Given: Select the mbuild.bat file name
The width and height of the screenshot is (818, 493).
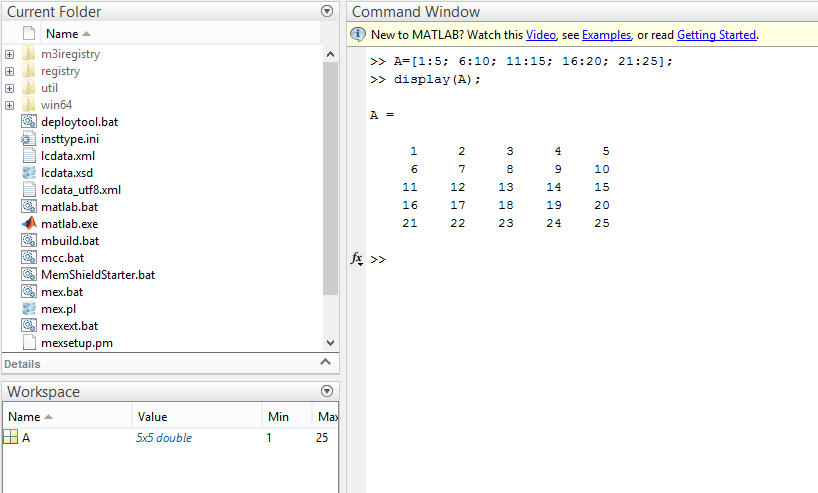Looking at the screenshot, I should coord(70,241).
